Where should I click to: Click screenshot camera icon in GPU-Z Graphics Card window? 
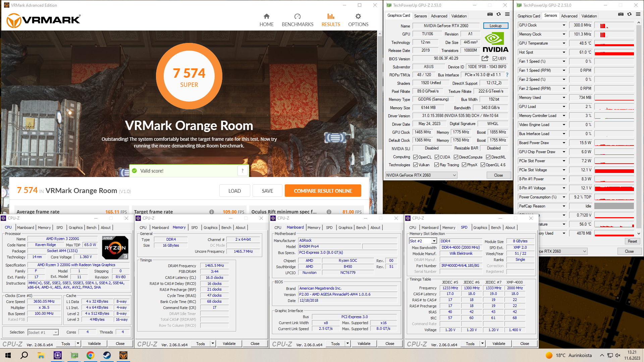coord(490,14)
